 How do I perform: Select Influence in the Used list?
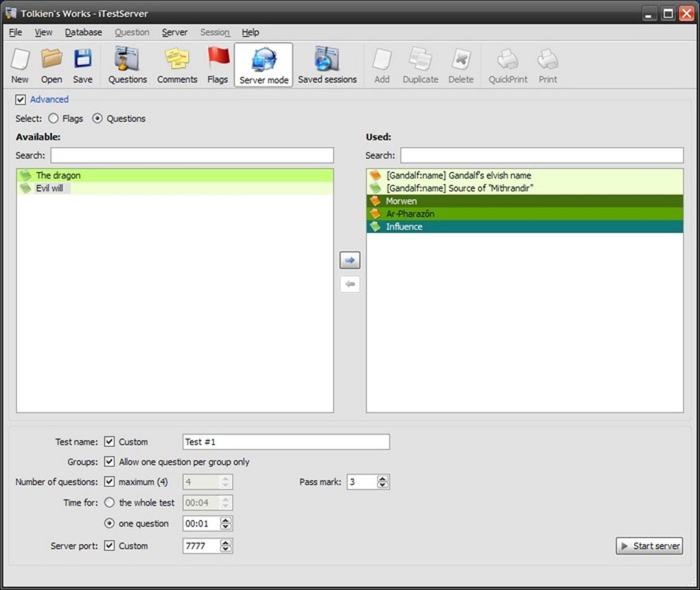pos(525,226)
